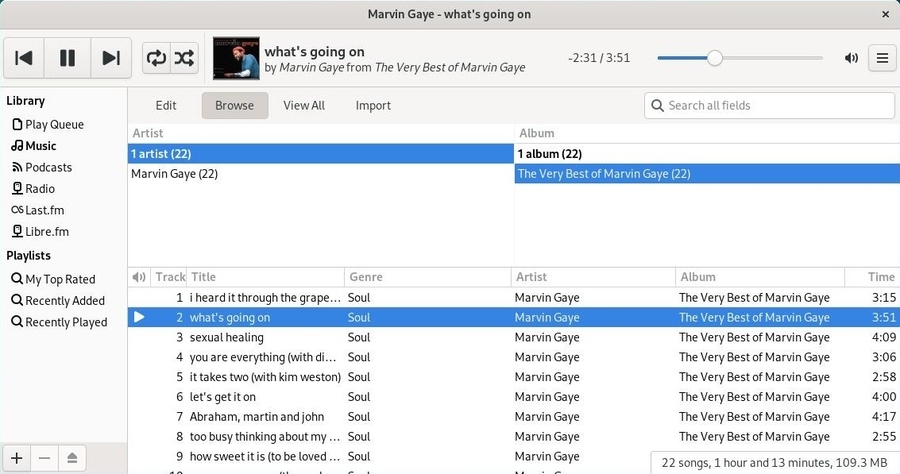The width and height of the screenshot is (900, 474).
Task: Open Last.fm in the sidebar
Action: click(38, 210)
